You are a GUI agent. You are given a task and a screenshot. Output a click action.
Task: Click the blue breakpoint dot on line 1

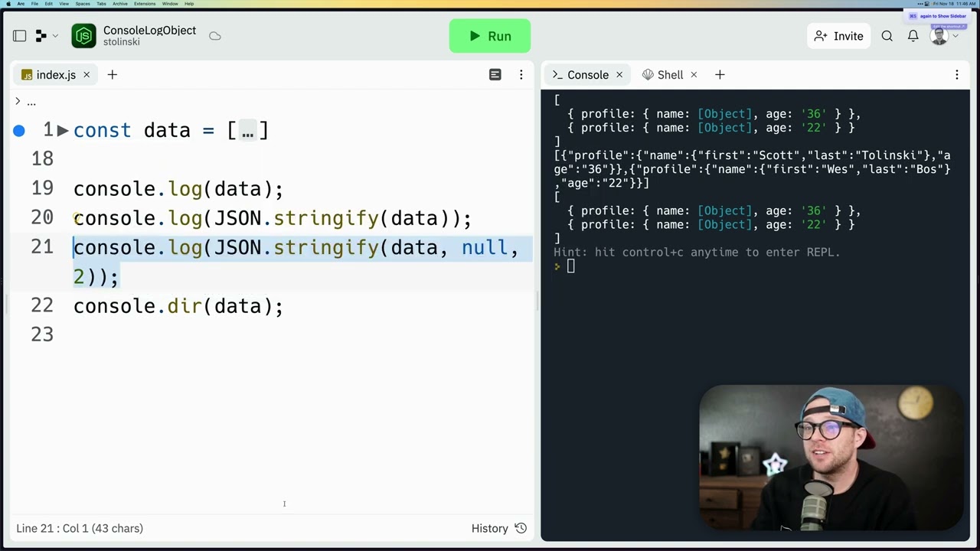click(x=19, y=131)
